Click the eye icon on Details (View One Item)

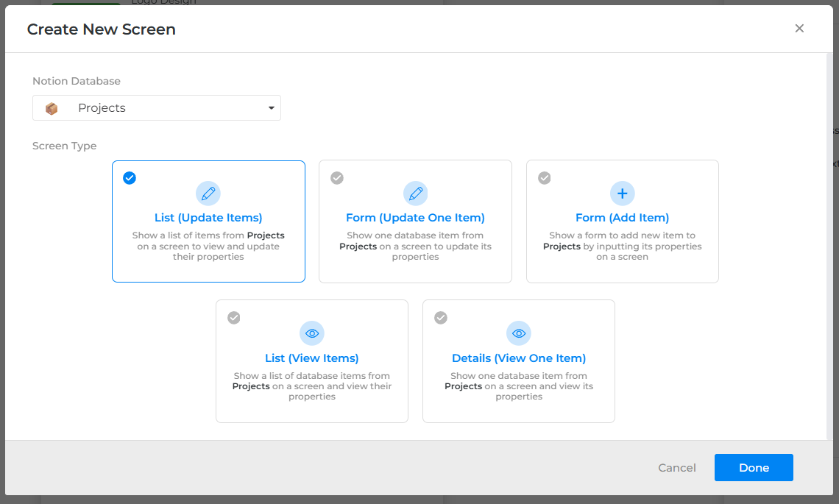coord(519,333)
